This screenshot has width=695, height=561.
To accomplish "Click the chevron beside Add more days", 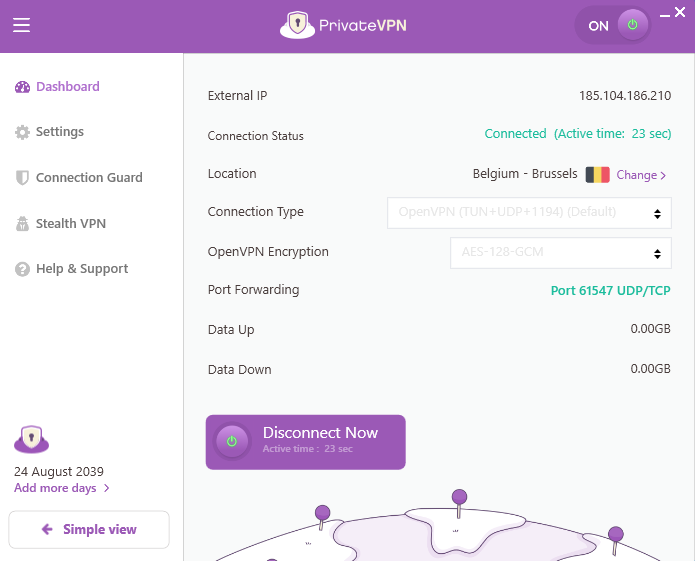I will pyautogui.click(x=106, y=488).
